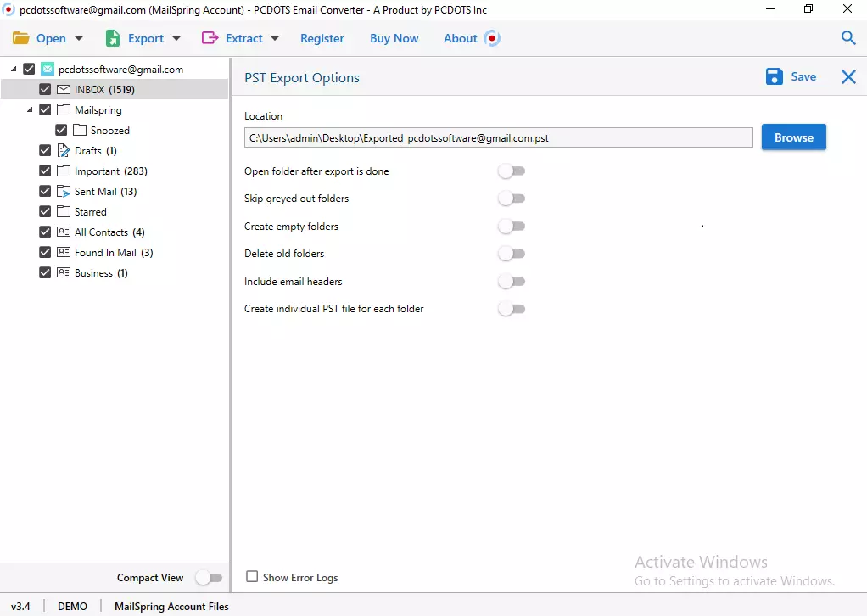867x616 pixels.
Task: Click the DEMO status bar label
Action: point(72,606)
